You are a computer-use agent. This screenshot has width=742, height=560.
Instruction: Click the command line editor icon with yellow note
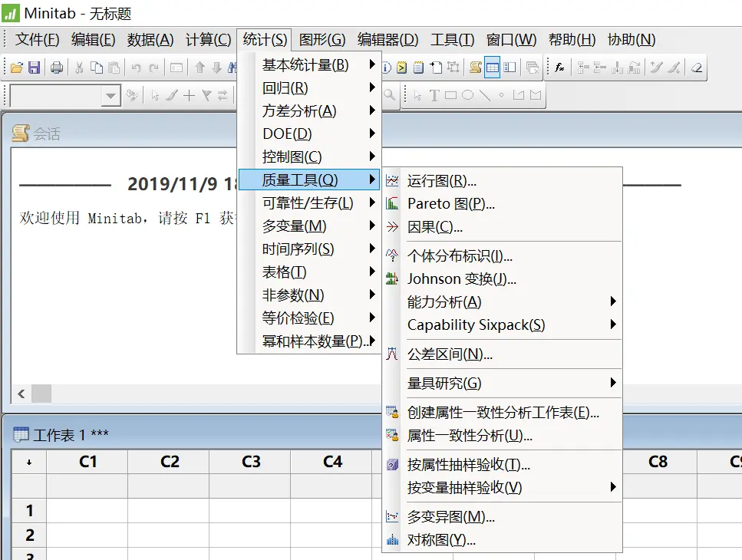pyautogui.click(x=402, y=68)
